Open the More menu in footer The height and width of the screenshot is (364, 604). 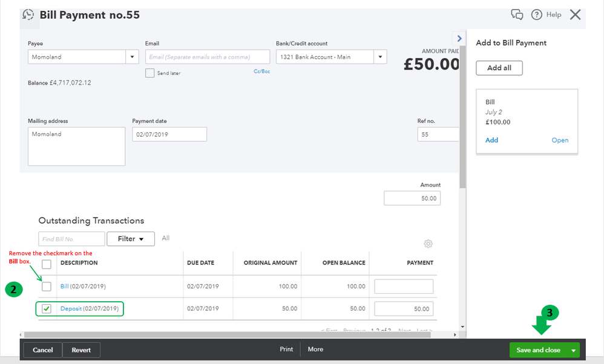click(x=315, y=349)
